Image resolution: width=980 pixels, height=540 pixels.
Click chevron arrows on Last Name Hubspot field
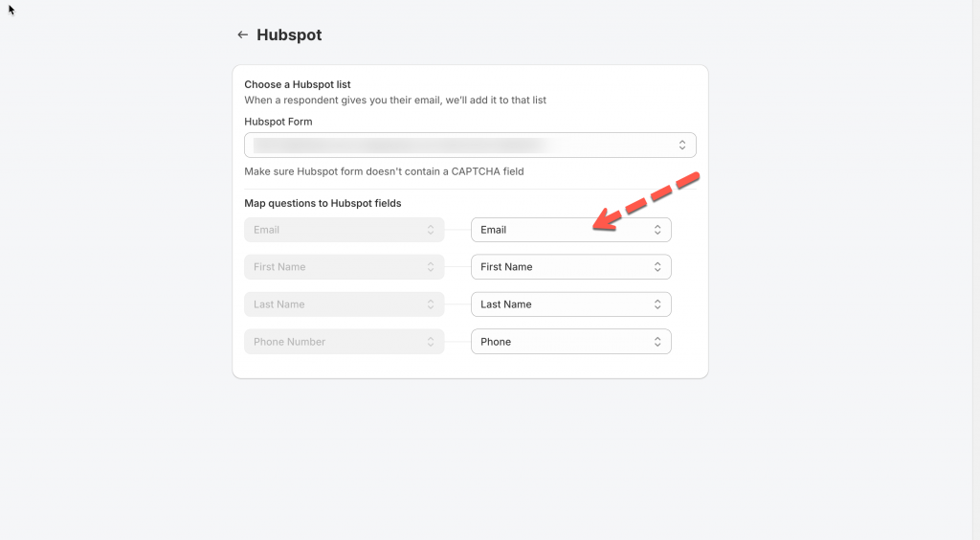point(657,304)
